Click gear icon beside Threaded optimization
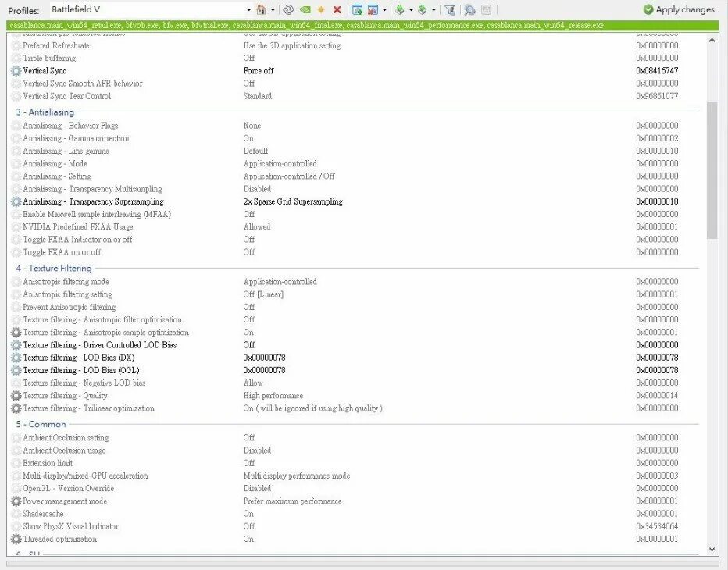 [x=16, y=539]
